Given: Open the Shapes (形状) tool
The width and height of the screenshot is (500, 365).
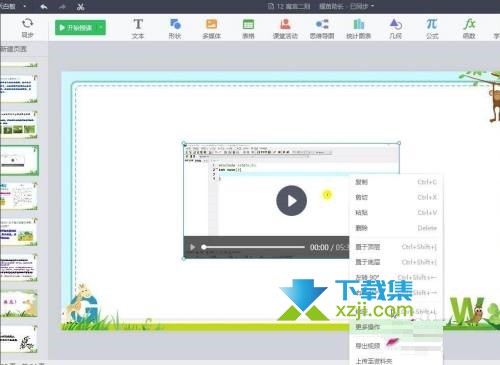Looking at the screenshot, I should 175,29.
